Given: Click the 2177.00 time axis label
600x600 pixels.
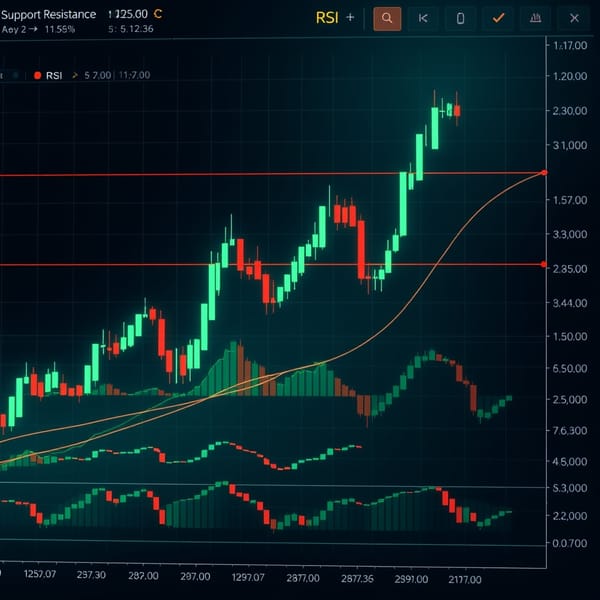Looking at the screenshot, I should [x=465, y=580].
